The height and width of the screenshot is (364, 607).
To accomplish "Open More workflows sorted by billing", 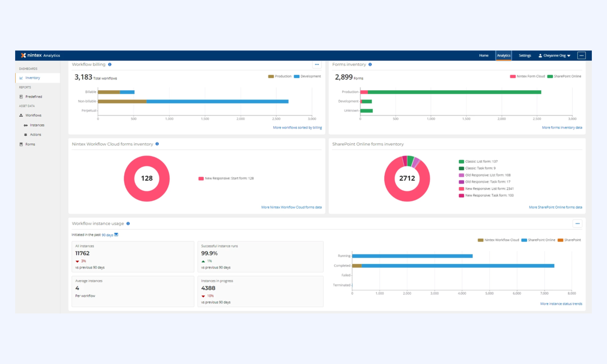I will point(297,128).
